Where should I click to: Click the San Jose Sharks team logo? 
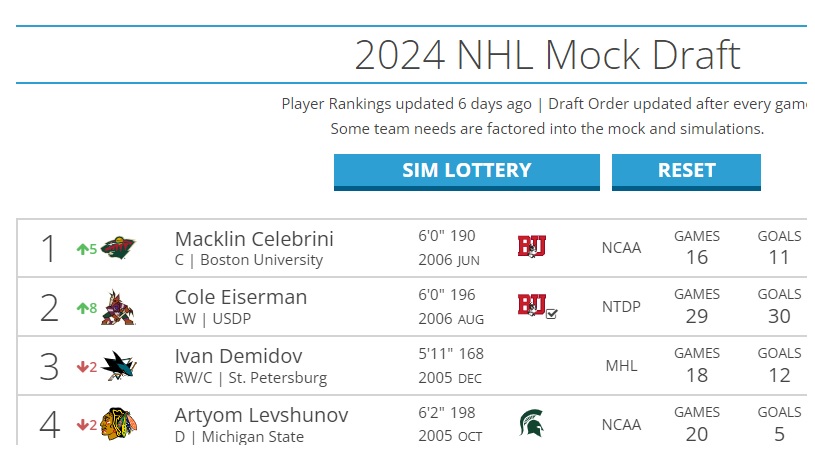click(x=119, y=366)
